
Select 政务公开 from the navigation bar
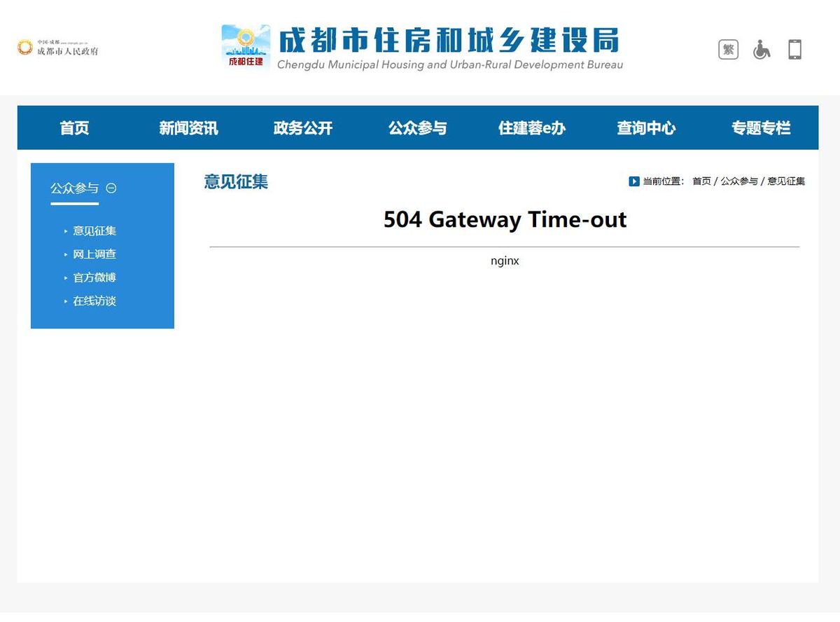point(302,128)
